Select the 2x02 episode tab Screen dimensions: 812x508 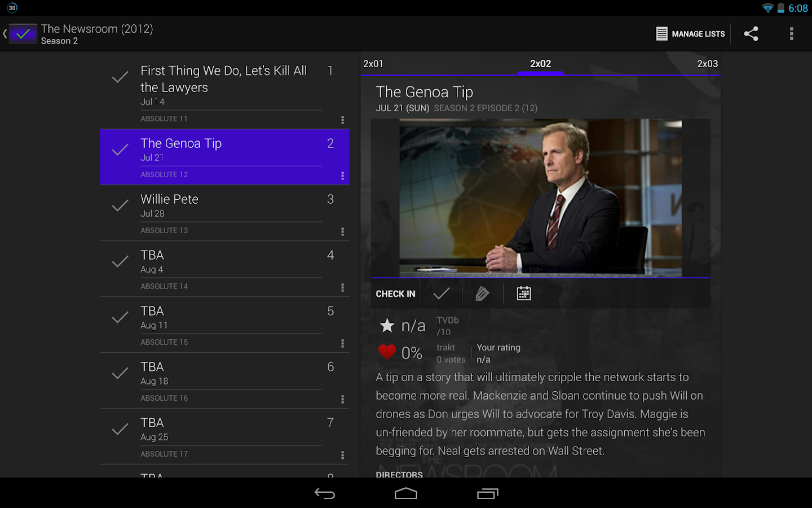(540, 64)
